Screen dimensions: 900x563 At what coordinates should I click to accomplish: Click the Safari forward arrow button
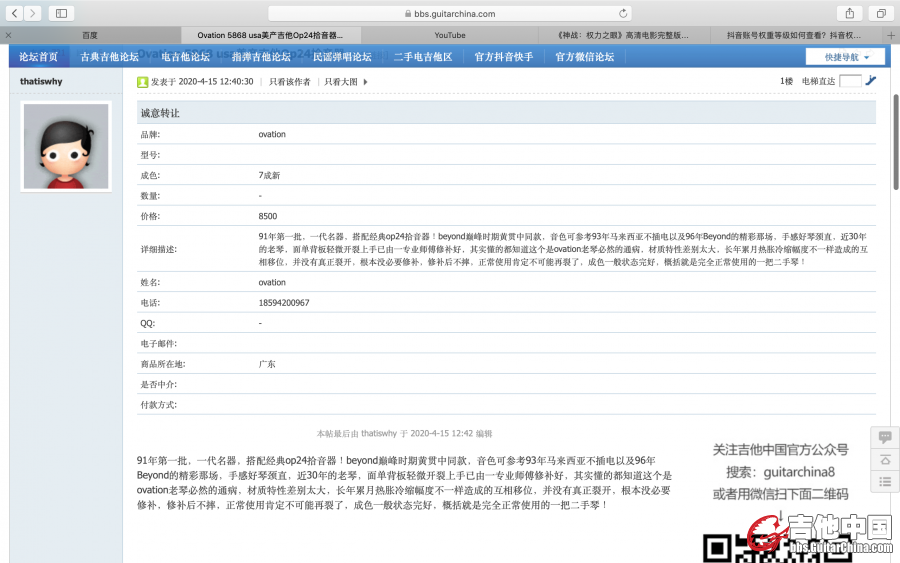(33, 13)
